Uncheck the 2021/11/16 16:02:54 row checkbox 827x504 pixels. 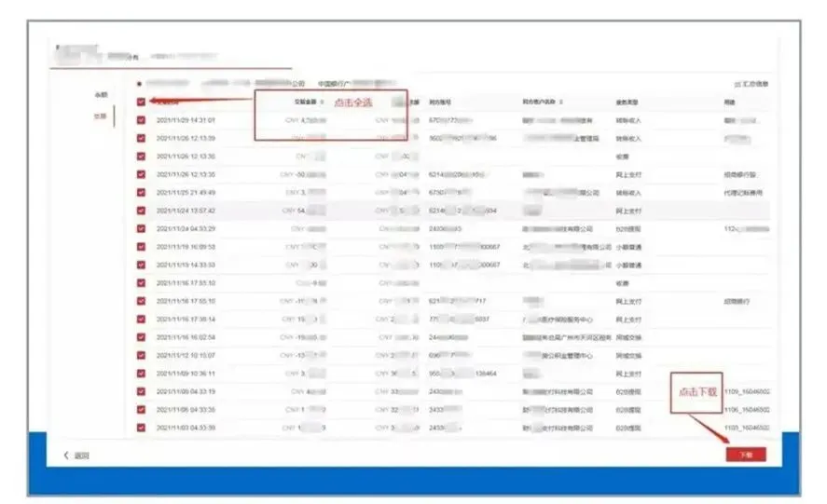141,337
